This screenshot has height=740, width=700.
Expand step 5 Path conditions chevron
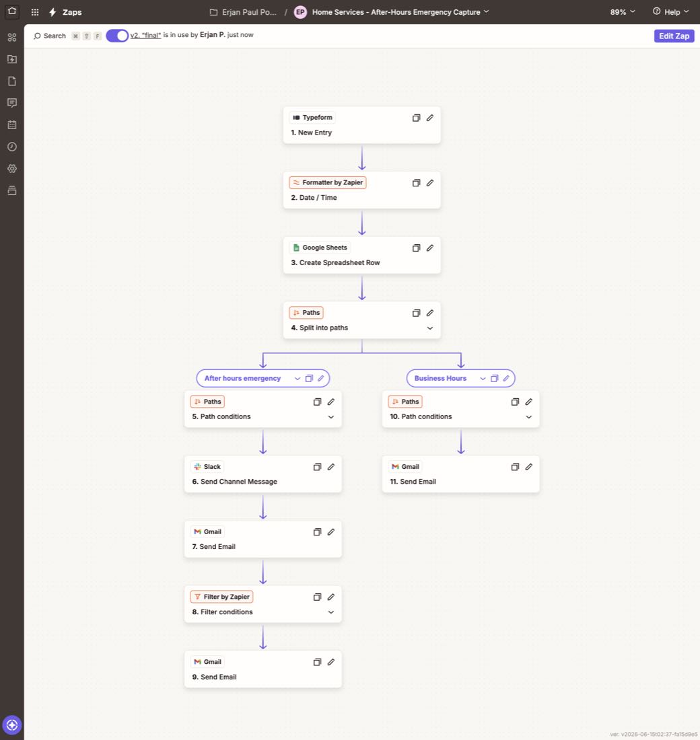pos(331,417)
